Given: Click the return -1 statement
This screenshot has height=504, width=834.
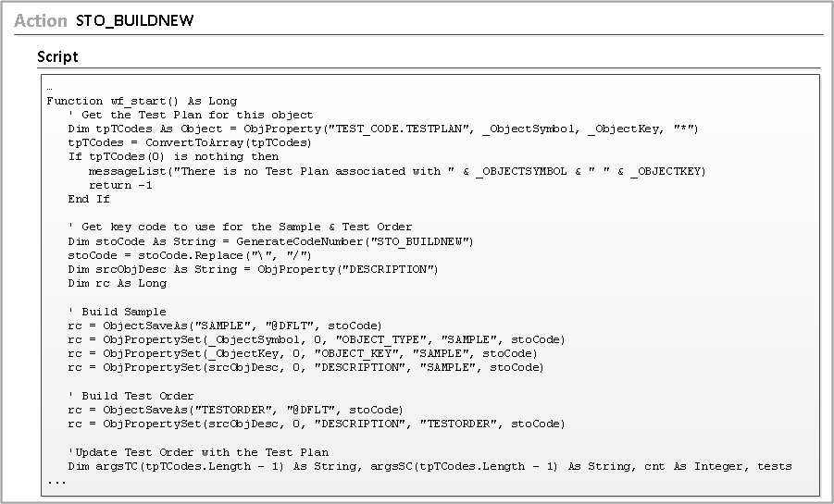Looking at the screenshot, I should pos(120,185).
